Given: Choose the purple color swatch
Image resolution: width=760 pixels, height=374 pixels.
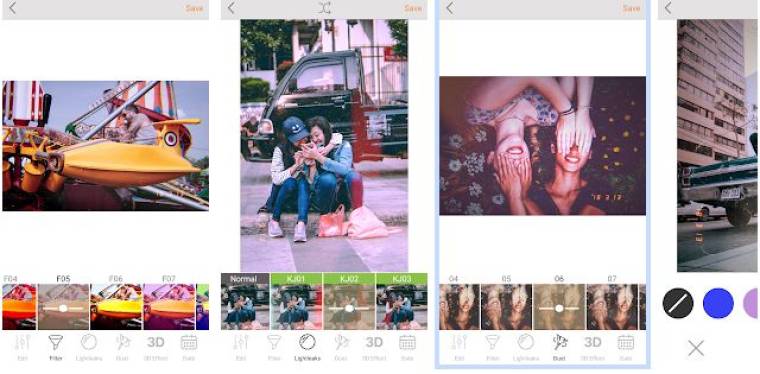Looking at the screenshot, I should pyautogui.click(x=751, y=303).
